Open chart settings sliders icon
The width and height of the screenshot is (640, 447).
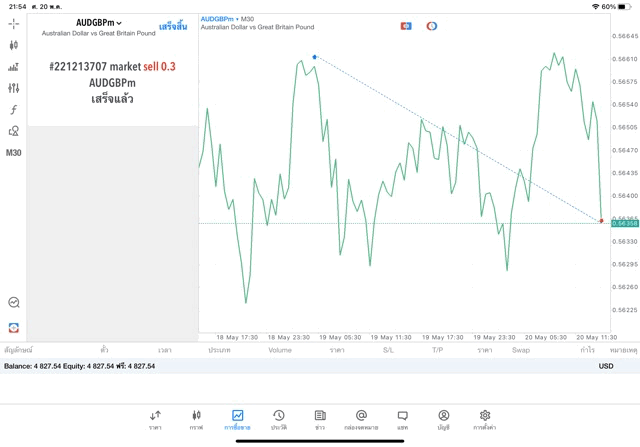click(13, 89)
